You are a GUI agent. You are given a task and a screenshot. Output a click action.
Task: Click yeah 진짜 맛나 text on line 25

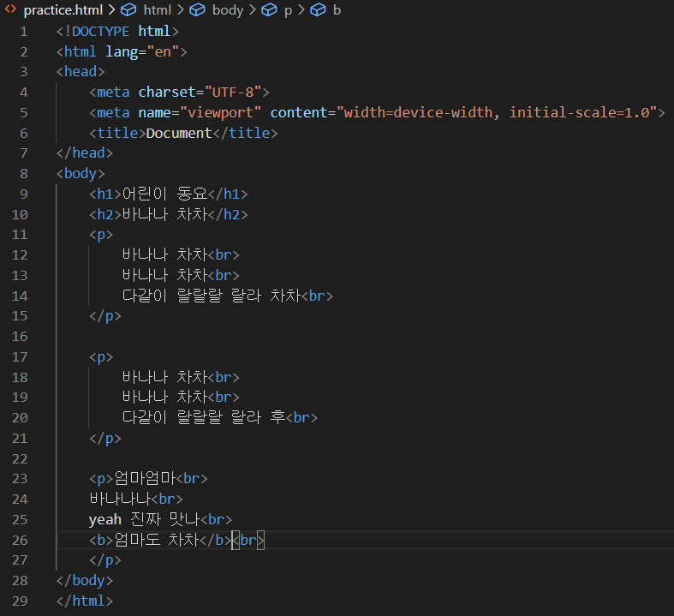145,520
